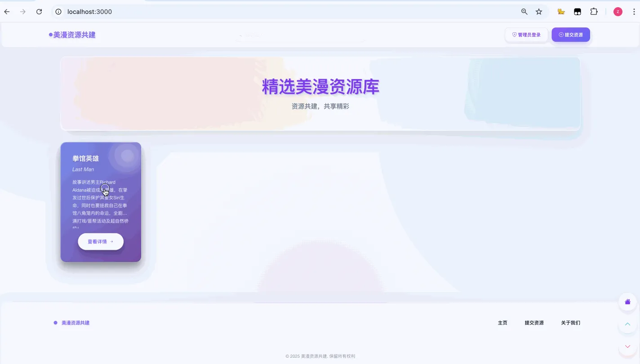This screenshot has height=364, width=640.
Task: Open the 拳馆英雄 resource card
Action: point(101,202)
